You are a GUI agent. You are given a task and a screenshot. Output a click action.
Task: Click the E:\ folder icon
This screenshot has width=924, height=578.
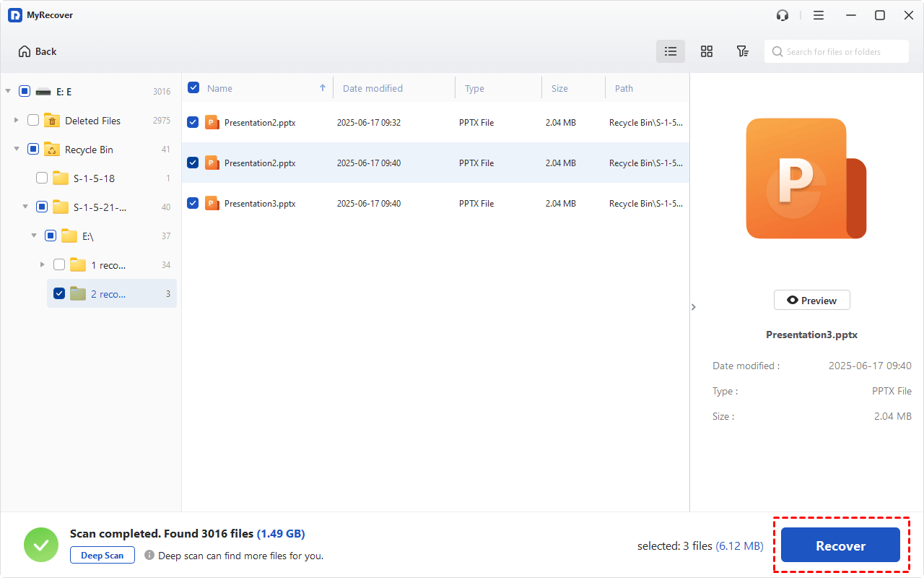[x=69, y=236]
